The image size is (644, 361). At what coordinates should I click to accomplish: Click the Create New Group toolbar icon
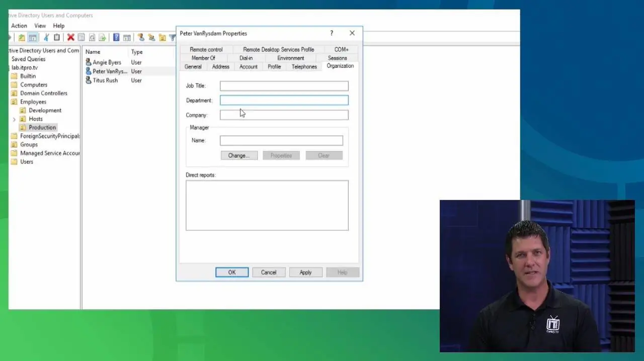[151, 38]
